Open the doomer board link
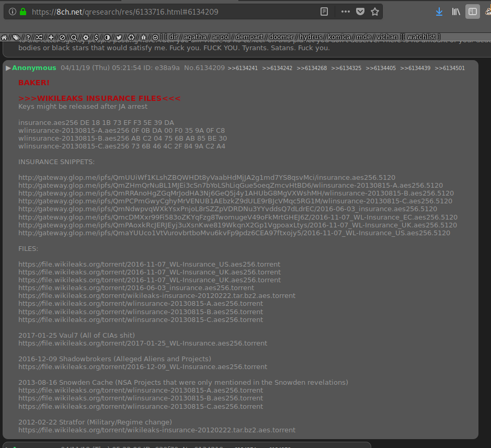 click(x=281, y=37)
